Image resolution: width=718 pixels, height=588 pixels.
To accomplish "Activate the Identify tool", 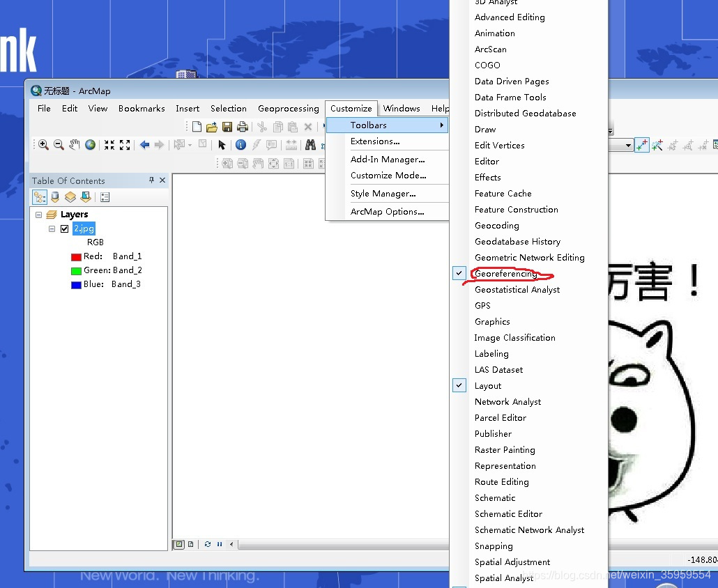I will click(241, 145).
